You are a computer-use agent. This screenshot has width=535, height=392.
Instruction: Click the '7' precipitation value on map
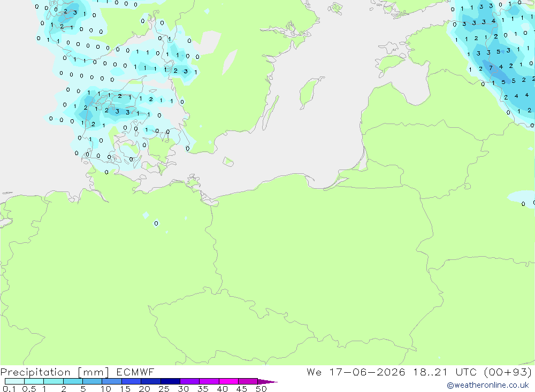pyautogui.click(x=491, y=68)
